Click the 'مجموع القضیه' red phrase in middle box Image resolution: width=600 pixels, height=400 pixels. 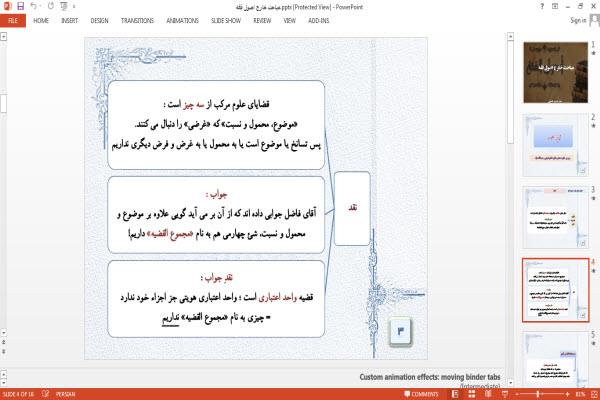[171, 234]
